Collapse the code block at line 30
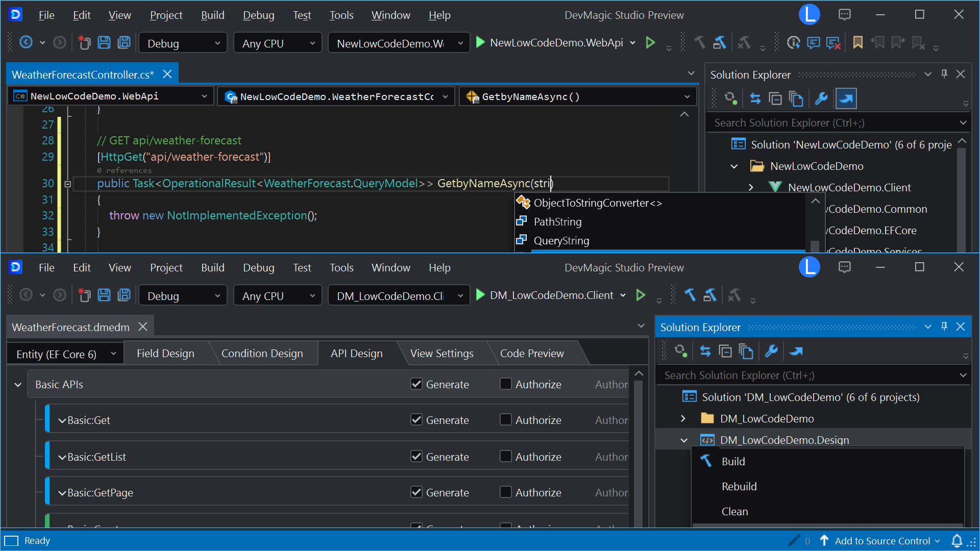Viewport: 980px width, 551px height. 67,184
